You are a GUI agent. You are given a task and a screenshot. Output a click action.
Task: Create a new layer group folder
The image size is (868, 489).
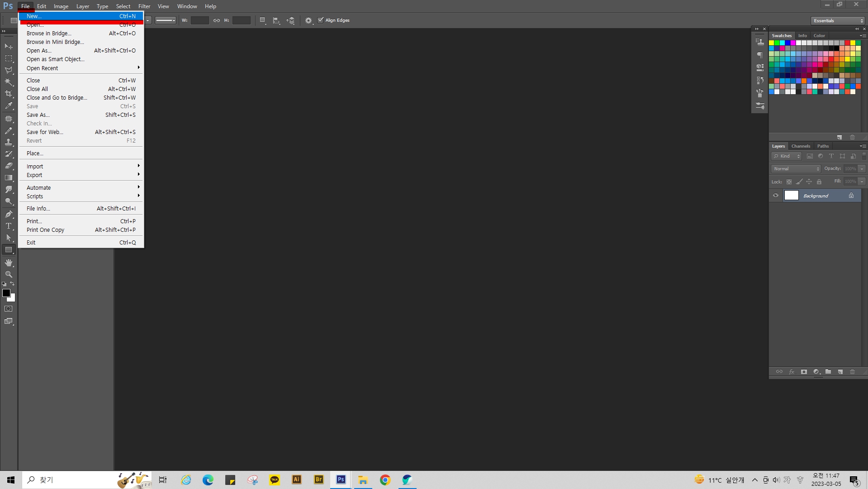tap(828, 372)
